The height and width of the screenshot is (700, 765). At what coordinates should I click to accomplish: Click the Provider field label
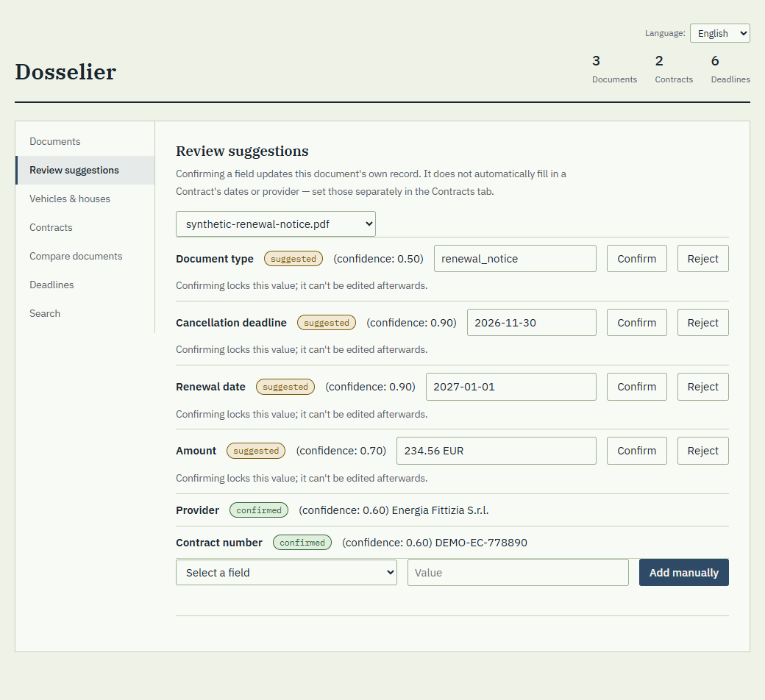click(198, 510)
